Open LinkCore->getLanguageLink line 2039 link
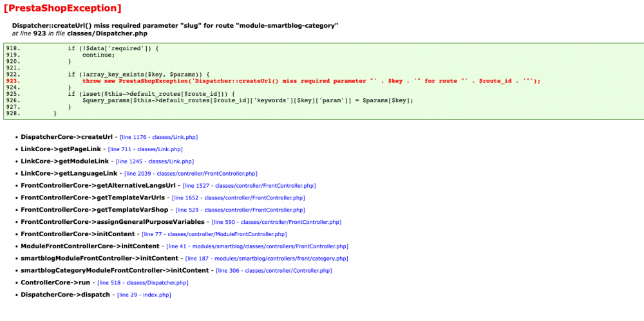Viewport: 644px width, 321px height. click(x=191, y=174)
